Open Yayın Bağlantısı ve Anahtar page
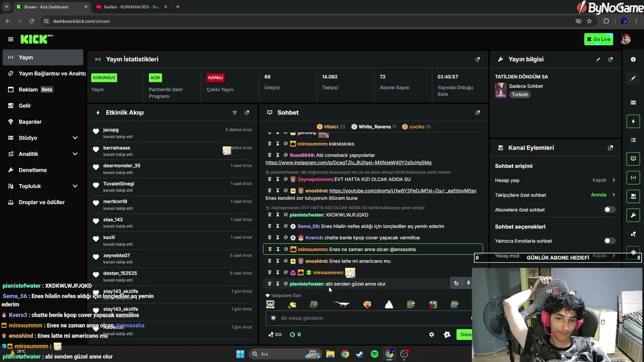 coord(43,73)
